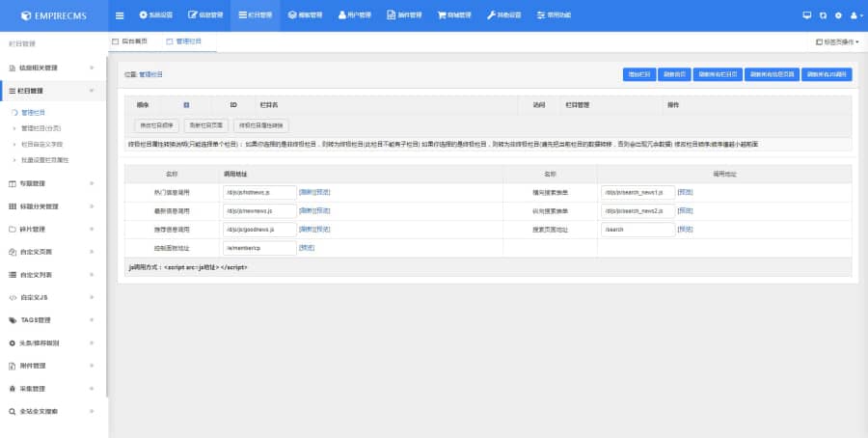
Task: Click the 刷新所有JS调用 blue button
Action: pos(827,74)
